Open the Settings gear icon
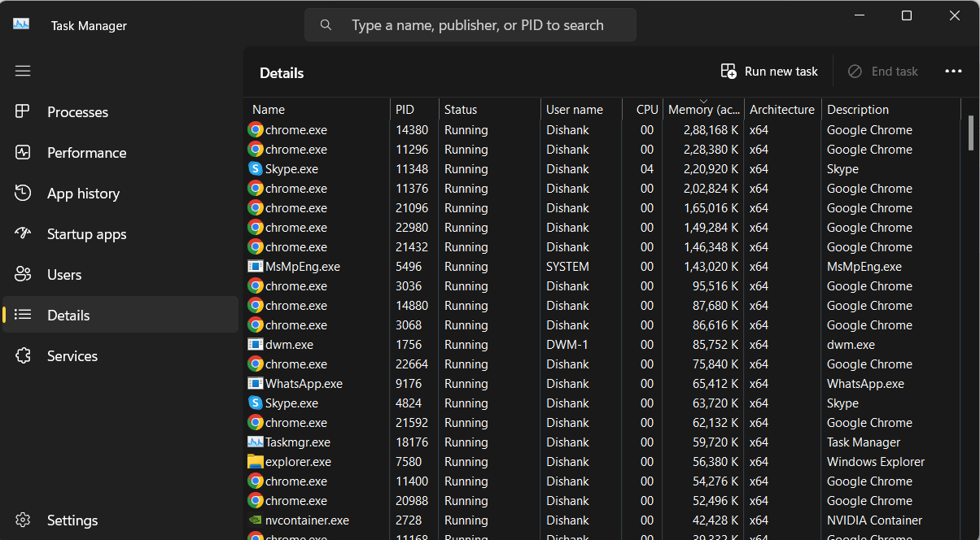Image resolution: width=980 pixels, height=540 pixels. coord(23,520)
